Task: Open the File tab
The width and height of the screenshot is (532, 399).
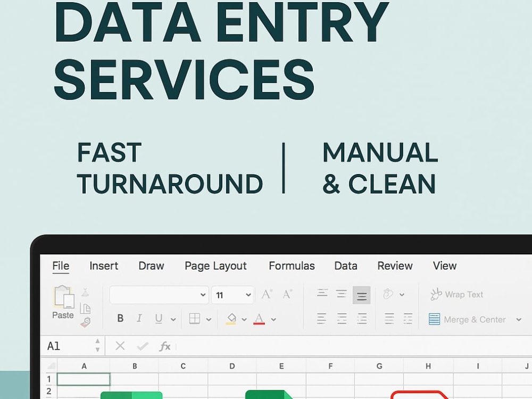Action: click(x=61, y=265)
